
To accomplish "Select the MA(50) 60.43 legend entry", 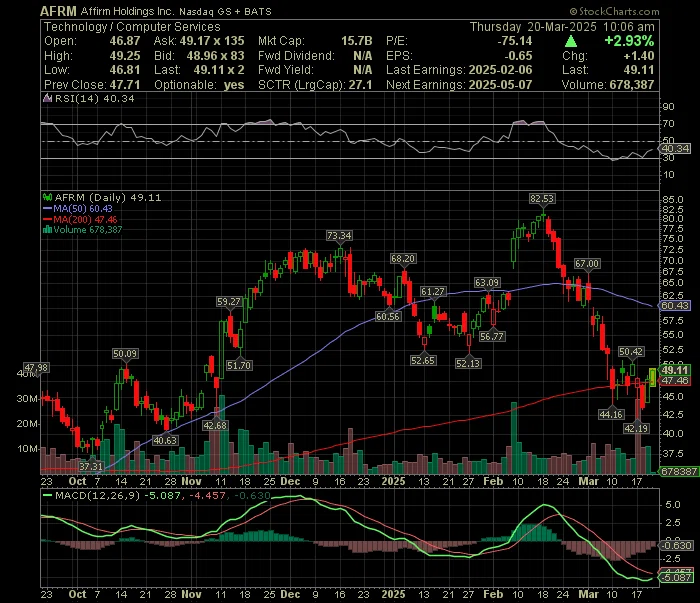I will [78, 208].
